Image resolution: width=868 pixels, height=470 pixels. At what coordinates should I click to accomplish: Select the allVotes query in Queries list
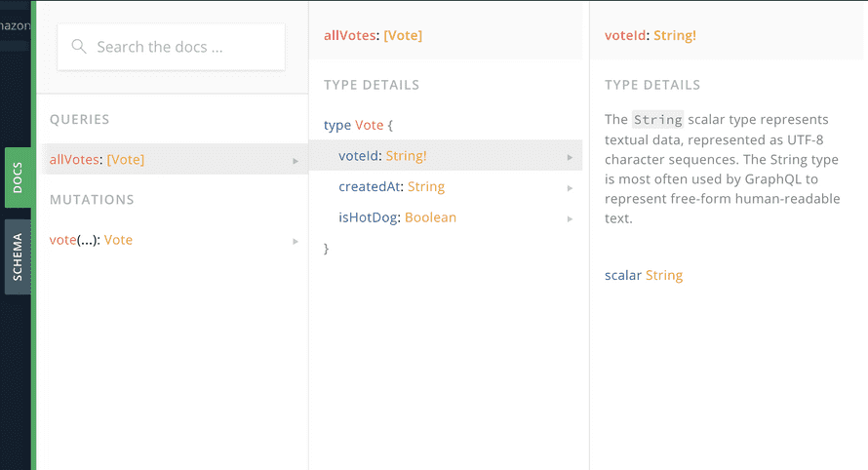97,160
